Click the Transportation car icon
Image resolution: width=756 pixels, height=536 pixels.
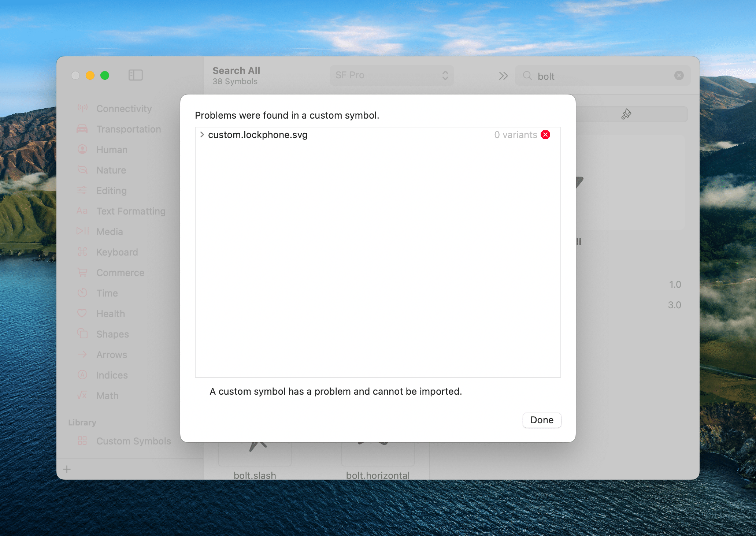(82, 129)
